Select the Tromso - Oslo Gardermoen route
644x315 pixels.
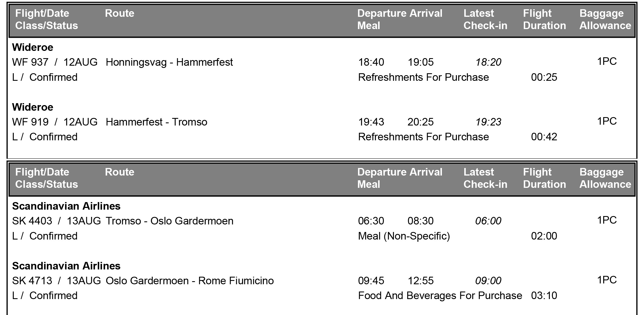[x=169, y=221]
